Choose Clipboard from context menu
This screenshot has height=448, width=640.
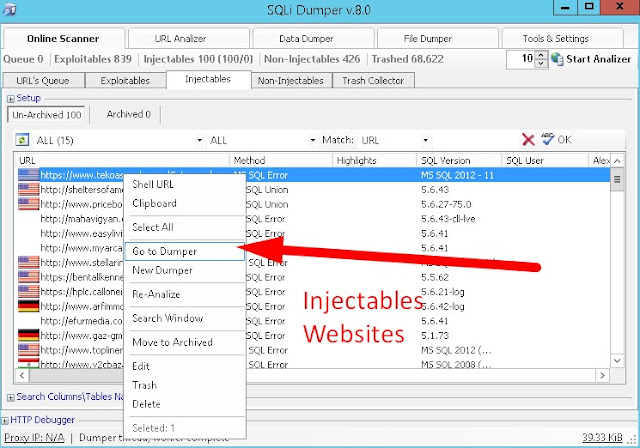pos(184,203)
